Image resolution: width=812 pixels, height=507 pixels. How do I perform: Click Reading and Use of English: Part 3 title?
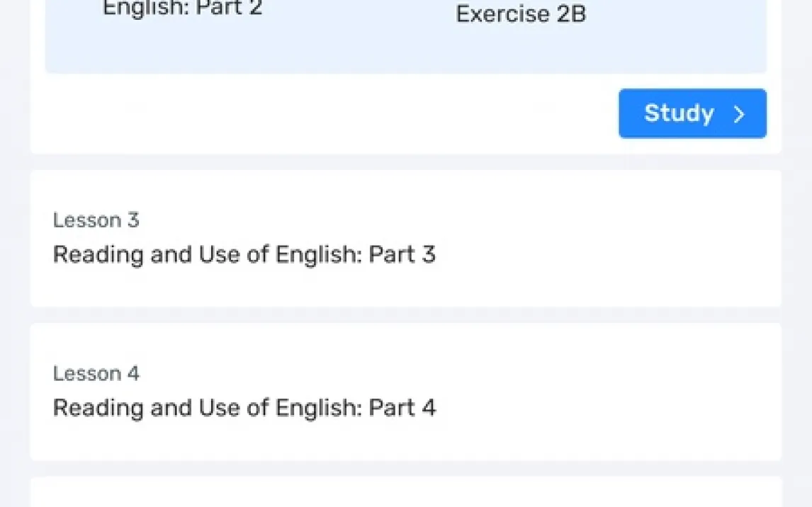pos(244,254)
